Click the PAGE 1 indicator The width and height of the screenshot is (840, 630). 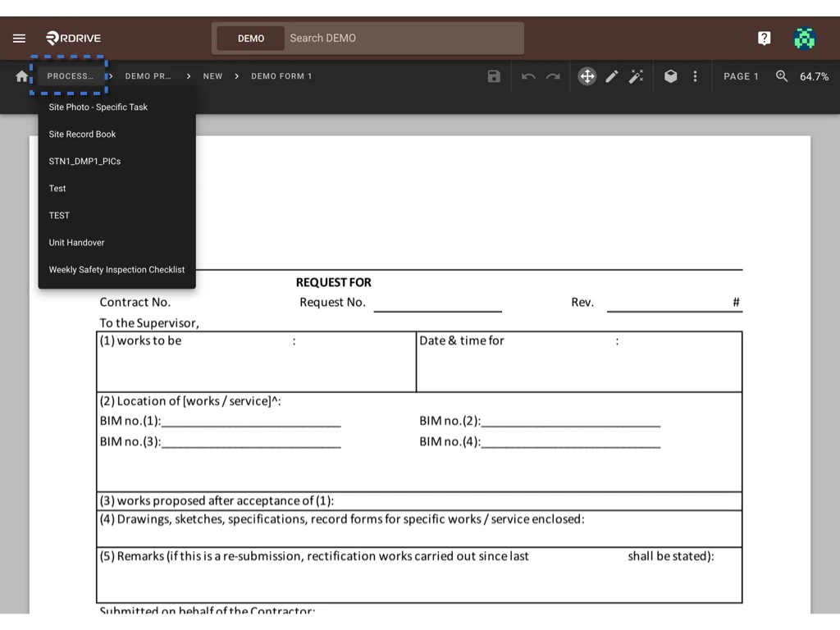741,75
